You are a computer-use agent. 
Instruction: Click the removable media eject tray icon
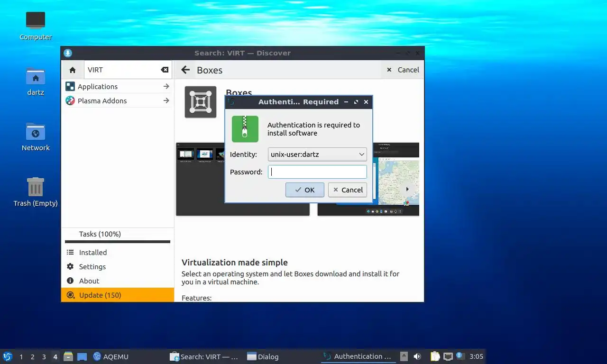(x=404, y=356)
